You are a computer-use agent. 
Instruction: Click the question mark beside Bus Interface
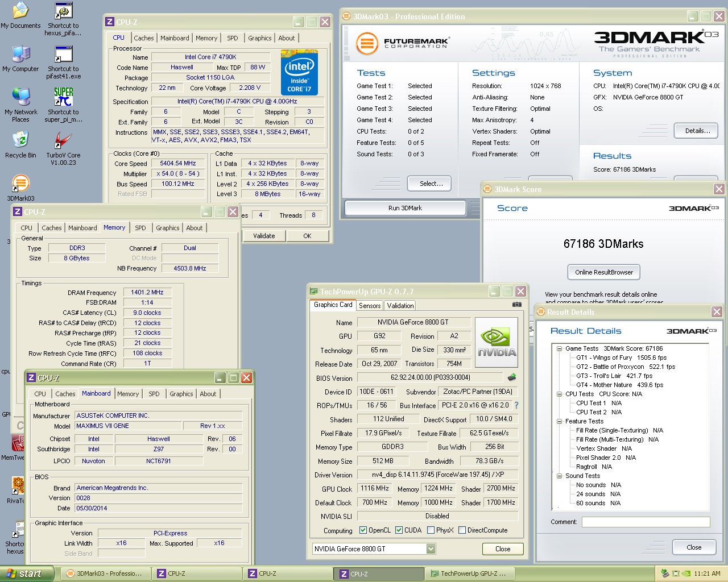(x=516, y=405)
